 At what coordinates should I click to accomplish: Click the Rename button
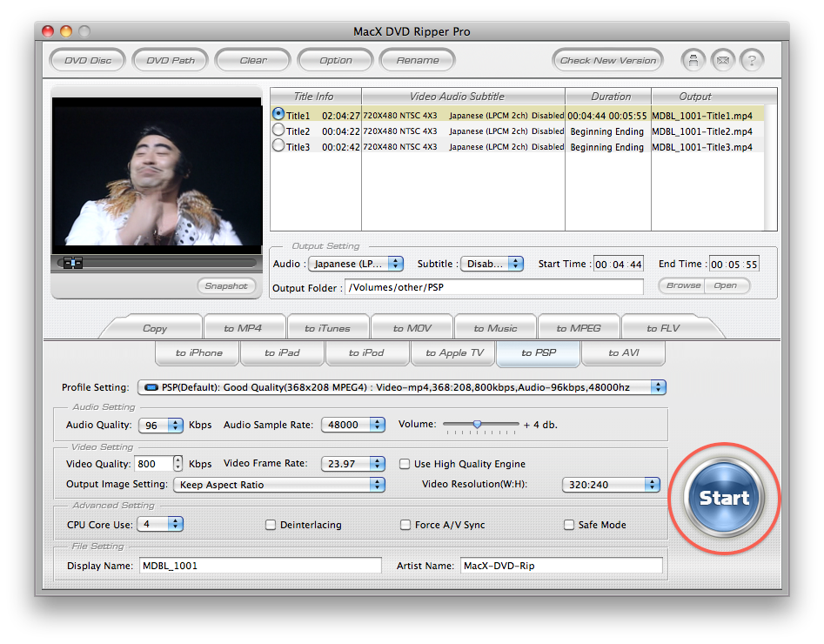pyautogui.click(x=418, y=60)
